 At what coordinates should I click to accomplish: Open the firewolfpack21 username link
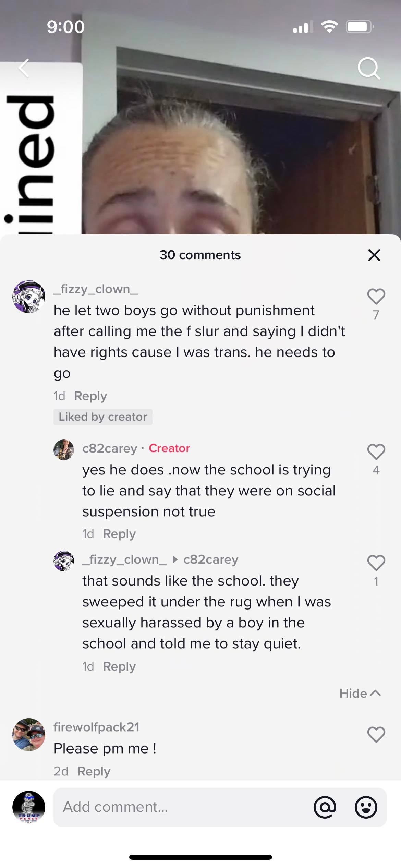pos(96,727)
